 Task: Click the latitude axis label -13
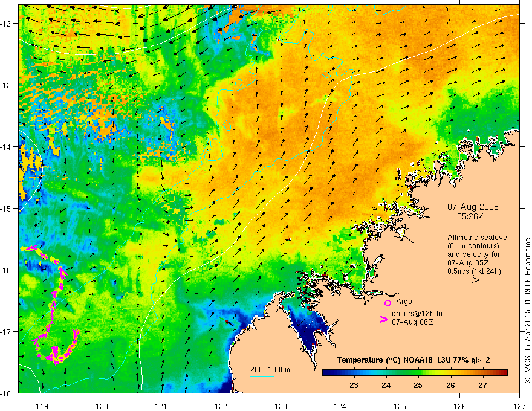point(7,85)
